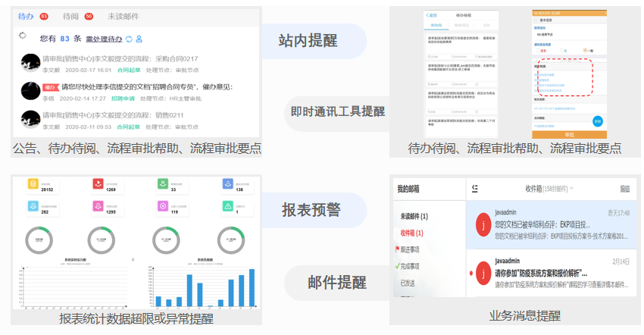
Task: Click the 合同起草 tag dated 2020-02-17
Action: (129, 70)
